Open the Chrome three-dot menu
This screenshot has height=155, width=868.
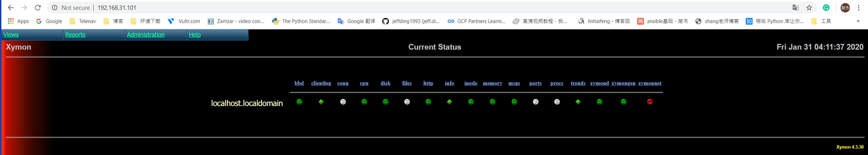859,7
